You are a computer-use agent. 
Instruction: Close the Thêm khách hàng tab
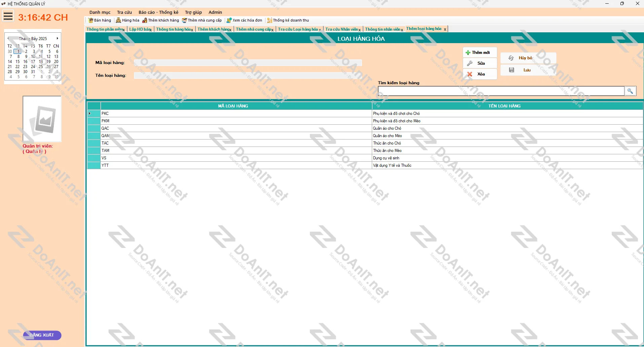coord(230,29)
